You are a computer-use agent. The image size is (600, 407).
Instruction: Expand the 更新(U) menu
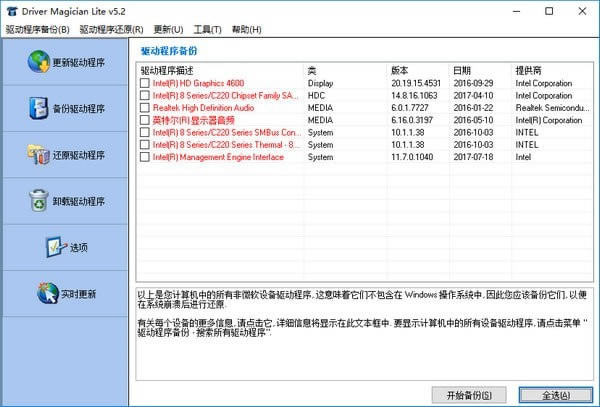pos(168,30)
